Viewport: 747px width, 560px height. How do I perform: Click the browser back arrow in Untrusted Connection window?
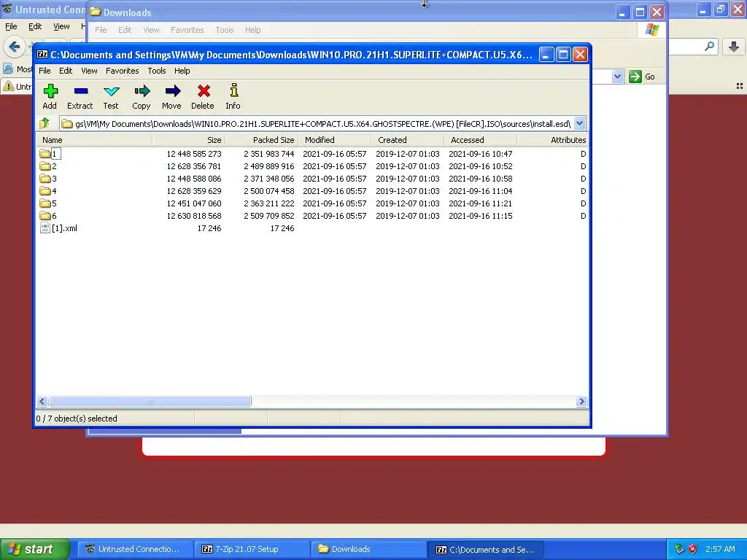[x=15, y=47]
